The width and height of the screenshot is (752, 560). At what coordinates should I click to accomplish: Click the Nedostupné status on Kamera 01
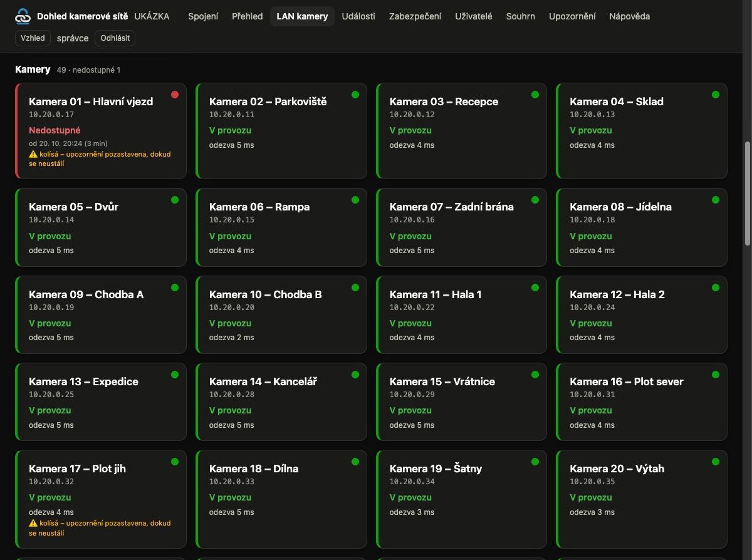tap(55, 130)
